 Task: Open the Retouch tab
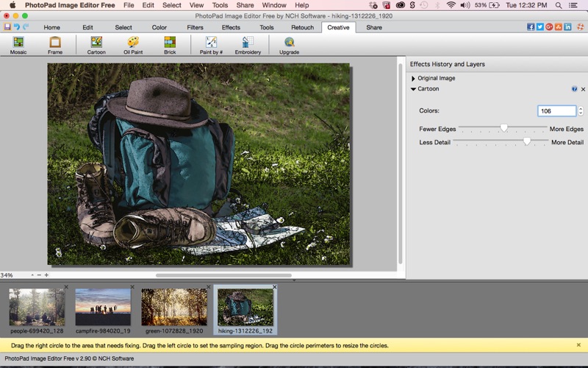(x=302, y=27)
